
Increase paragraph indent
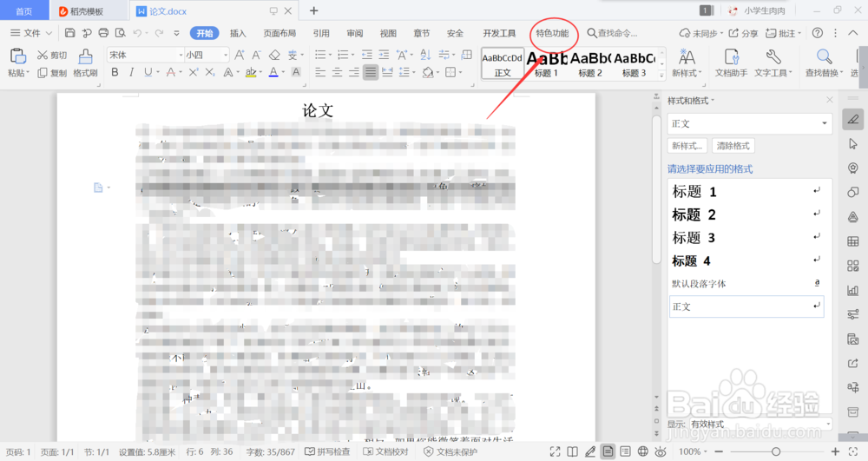[385, 55]
